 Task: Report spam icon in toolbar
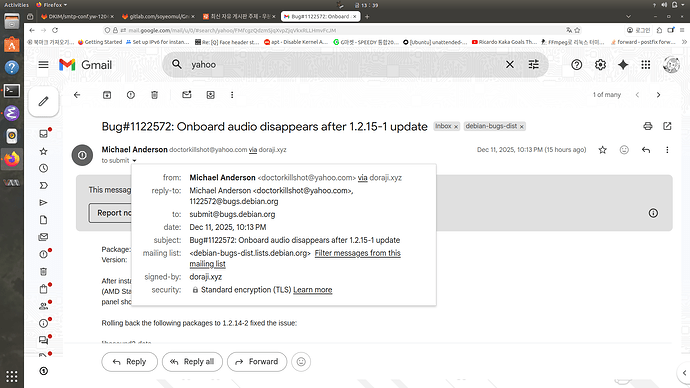coord(131,95)
